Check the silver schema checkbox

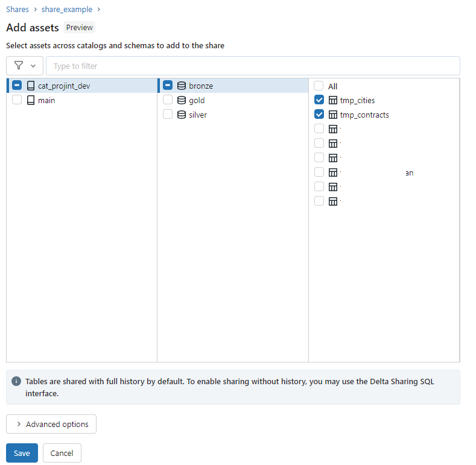coord(168,115)
